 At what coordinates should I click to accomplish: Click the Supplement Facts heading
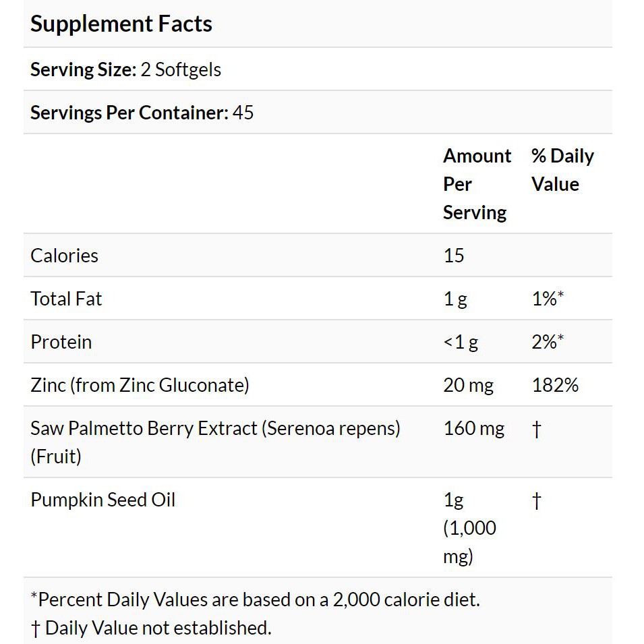coord(121,24)
